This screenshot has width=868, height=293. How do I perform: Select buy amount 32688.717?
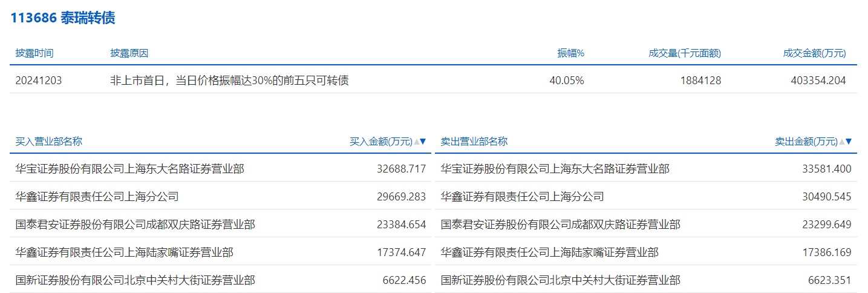coord(402,169)
